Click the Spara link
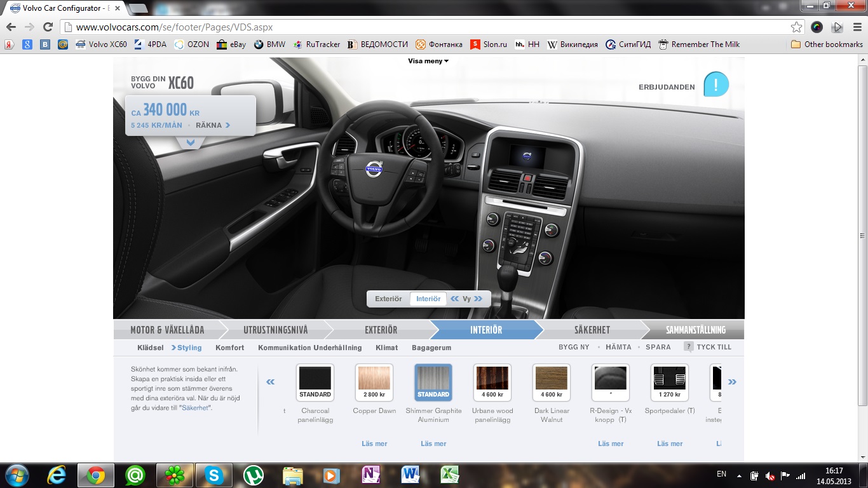The height and width of the screenshot is (488, 868). (658, 347)
